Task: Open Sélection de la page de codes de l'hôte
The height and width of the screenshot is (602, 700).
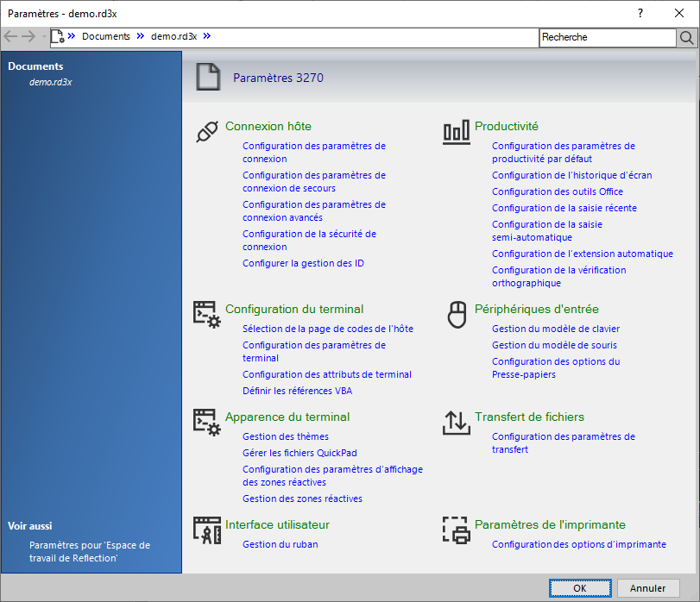Action: tap(328, 329)
